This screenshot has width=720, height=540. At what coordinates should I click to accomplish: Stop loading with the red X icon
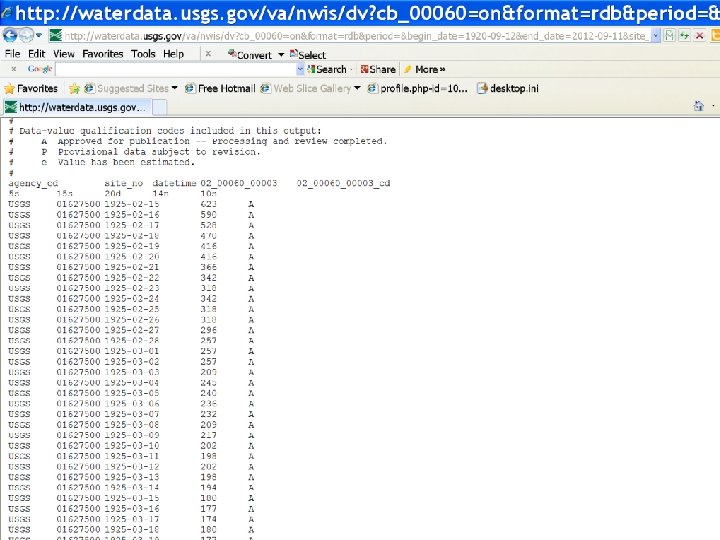coord(699,35)
